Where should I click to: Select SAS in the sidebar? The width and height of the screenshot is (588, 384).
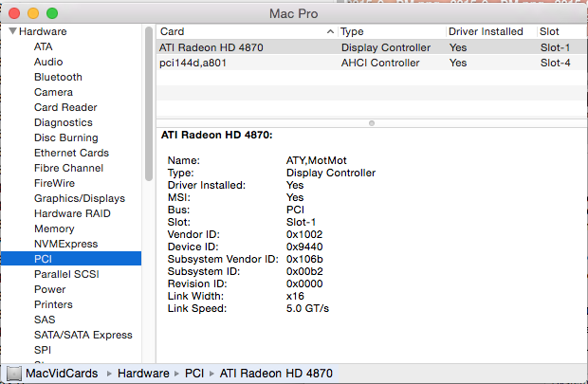coord(45,320)
